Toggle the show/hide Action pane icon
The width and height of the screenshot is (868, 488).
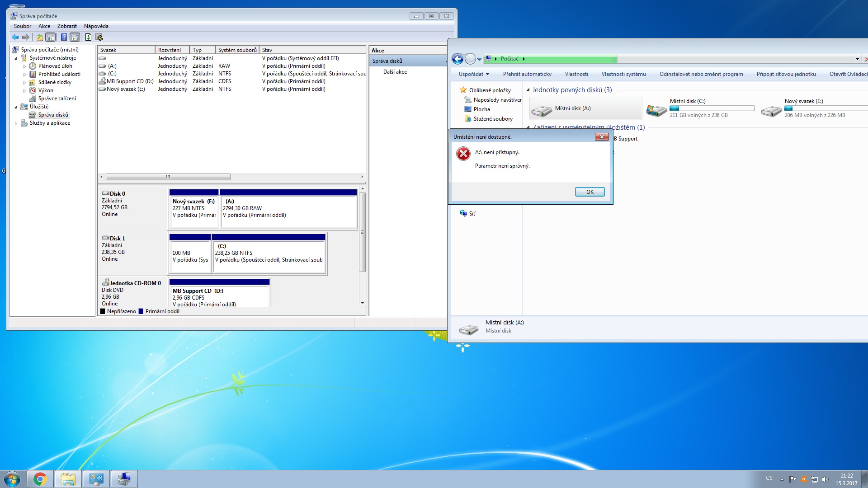pyautogui.click(x=75, y=37)
